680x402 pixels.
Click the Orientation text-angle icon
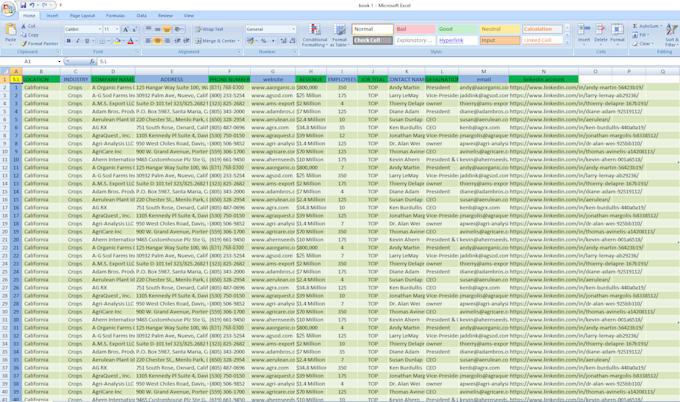pyautogui.click(x=178, y=29)
